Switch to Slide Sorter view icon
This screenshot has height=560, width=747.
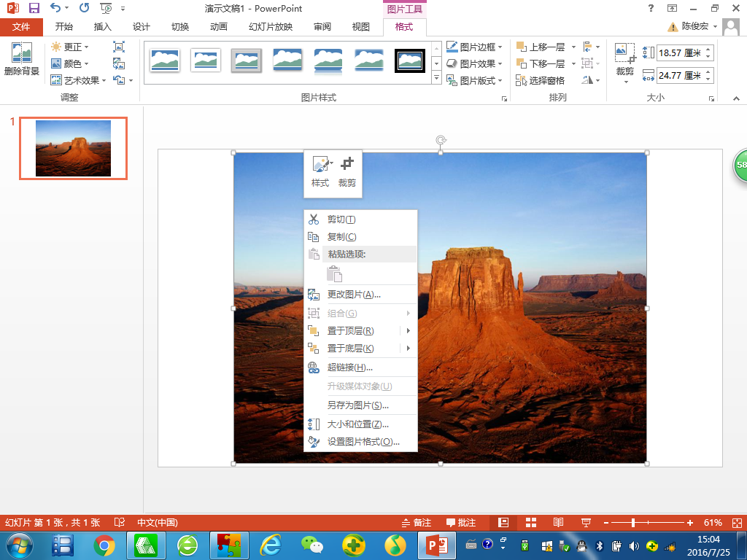(x=531, y=522)
